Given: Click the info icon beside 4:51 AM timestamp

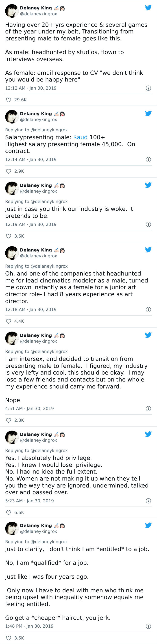Looking at the screenshot, I should pos(148,408).
